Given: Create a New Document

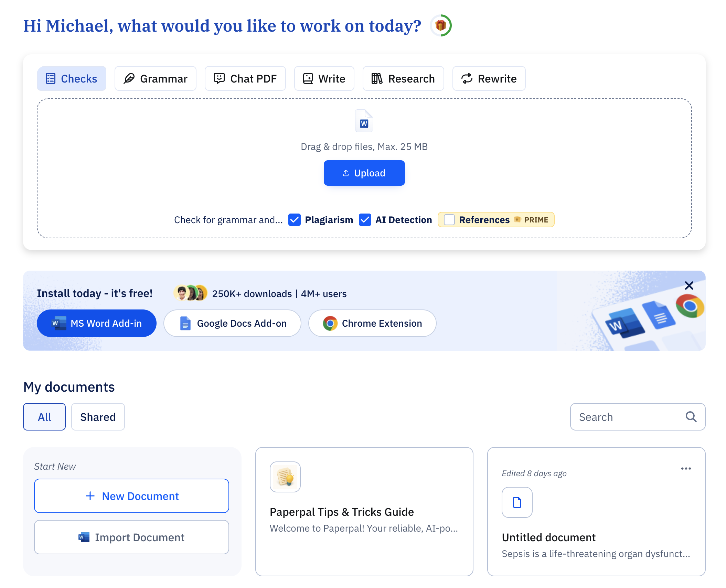Looking at the screenshot, I should pyautogui.click(x=131, y=496).
